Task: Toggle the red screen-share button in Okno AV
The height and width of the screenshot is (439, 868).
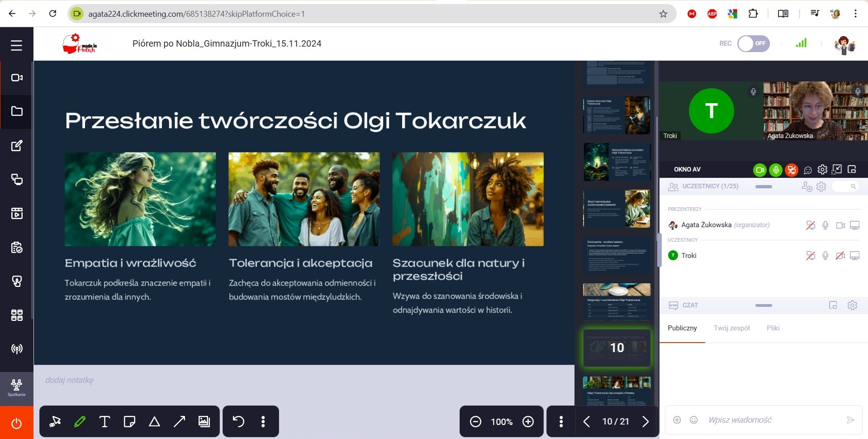Action: pyautogui.click(x=792, y=170)
